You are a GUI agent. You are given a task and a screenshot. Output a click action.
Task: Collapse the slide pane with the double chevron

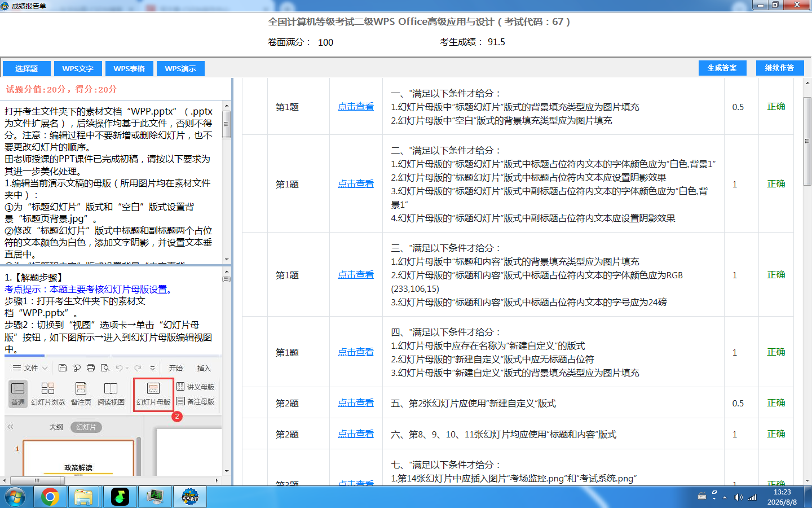coord(10,427)
